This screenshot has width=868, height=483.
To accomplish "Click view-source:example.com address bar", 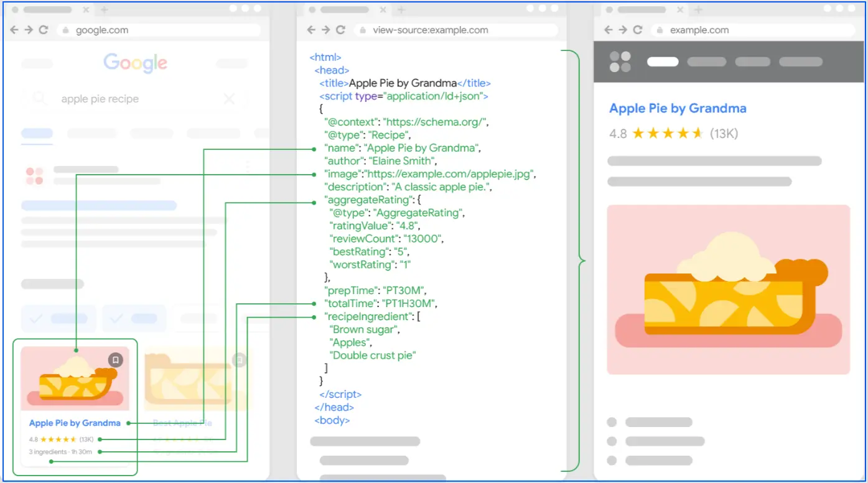I will (455, 30).
